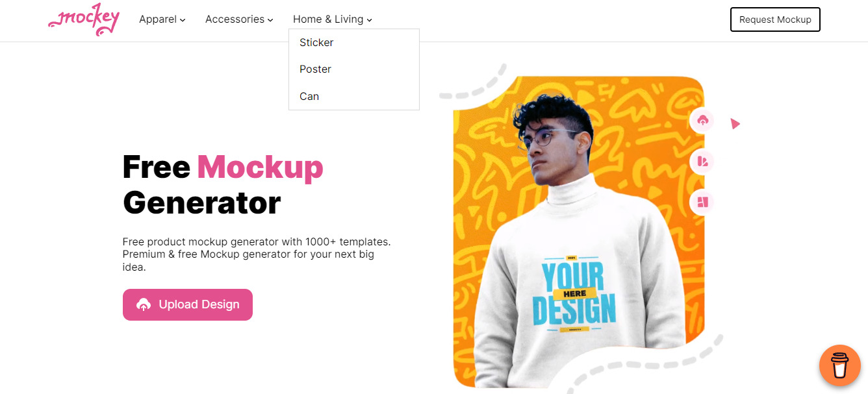Screen dimensions: 868x394
Task: Click the cloud icon inside Upload Design
Action: coord(144,304)
